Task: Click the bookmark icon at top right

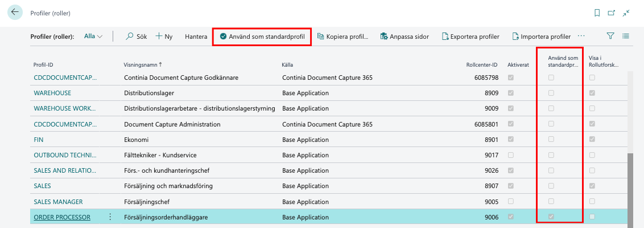Action: point(597,13)
